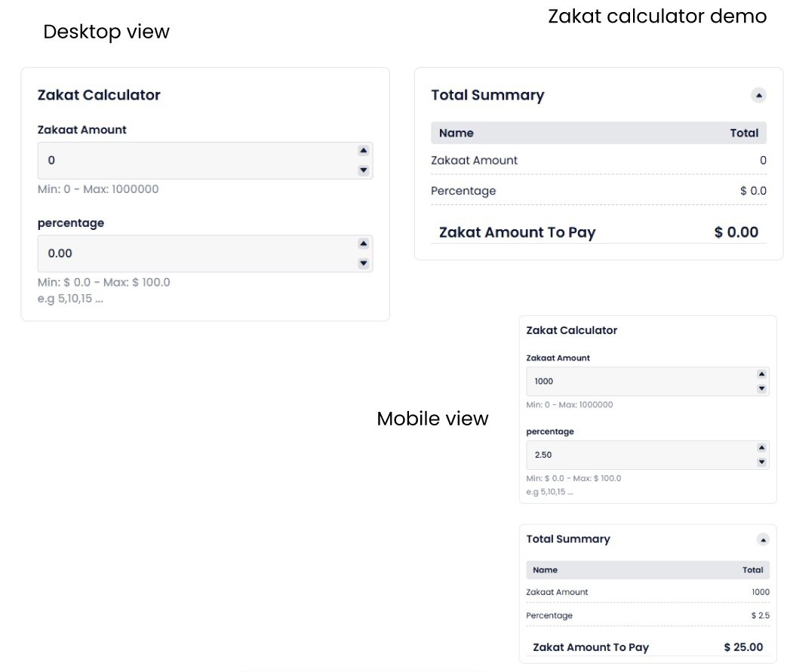Focus the desktop Zakaat Amount field showing 0

(196, 161)
